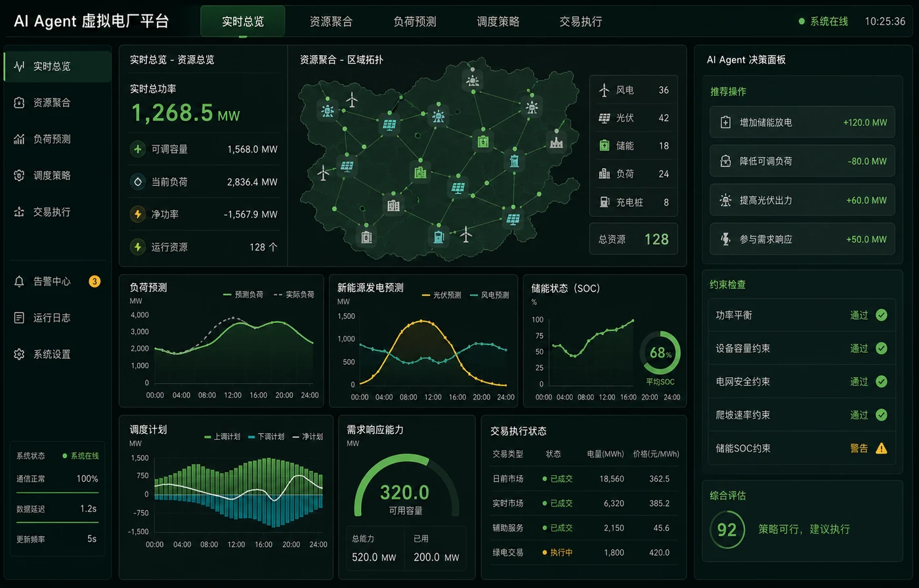Click the 光伏预测 legend entry
This screenshot has width=919, height=588.
(442, 295)
